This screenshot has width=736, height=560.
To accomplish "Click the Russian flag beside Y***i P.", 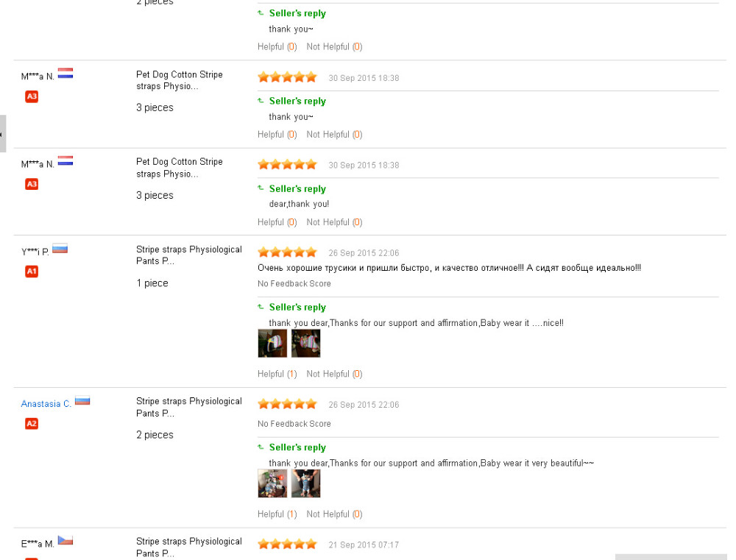I will click(x=60, y=249).
